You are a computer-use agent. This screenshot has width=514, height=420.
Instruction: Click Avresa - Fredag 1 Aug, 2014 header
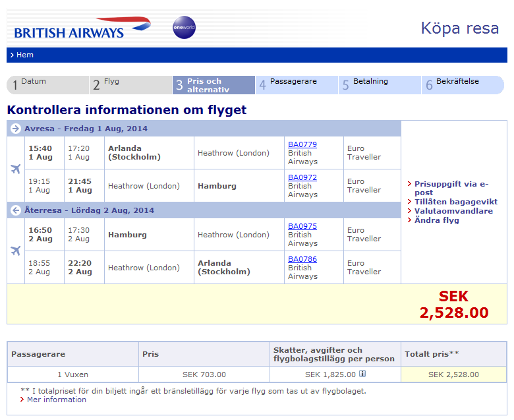coord(86,129)
